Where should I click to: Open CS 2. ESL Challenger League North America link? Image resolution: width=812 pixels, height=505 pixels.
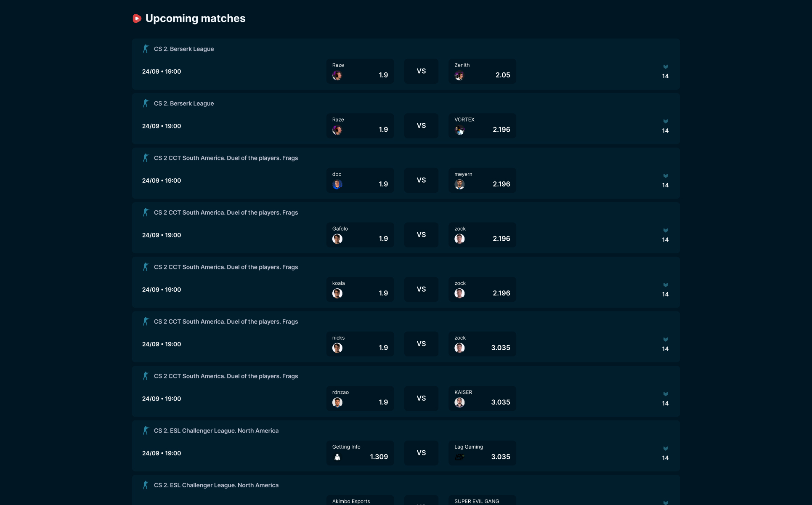[216, 431]
